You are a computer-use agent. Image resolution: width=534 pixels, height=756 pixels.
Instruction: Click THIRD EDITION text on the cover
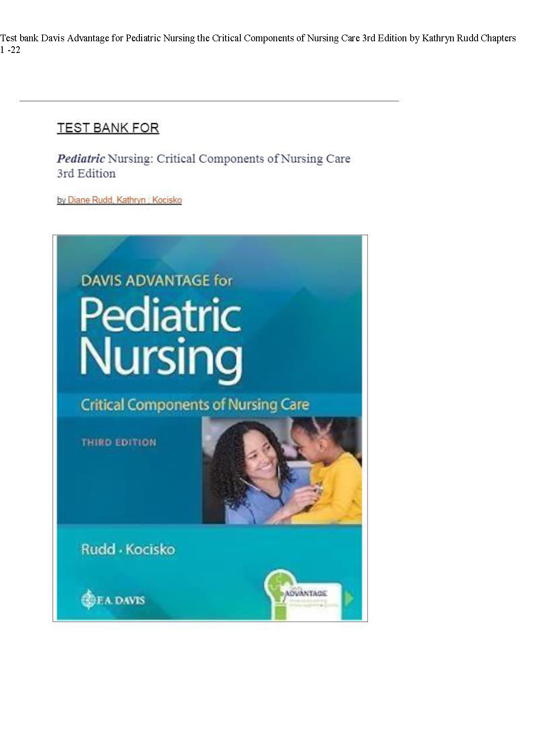pyautogui.click(x=119, y=442)
